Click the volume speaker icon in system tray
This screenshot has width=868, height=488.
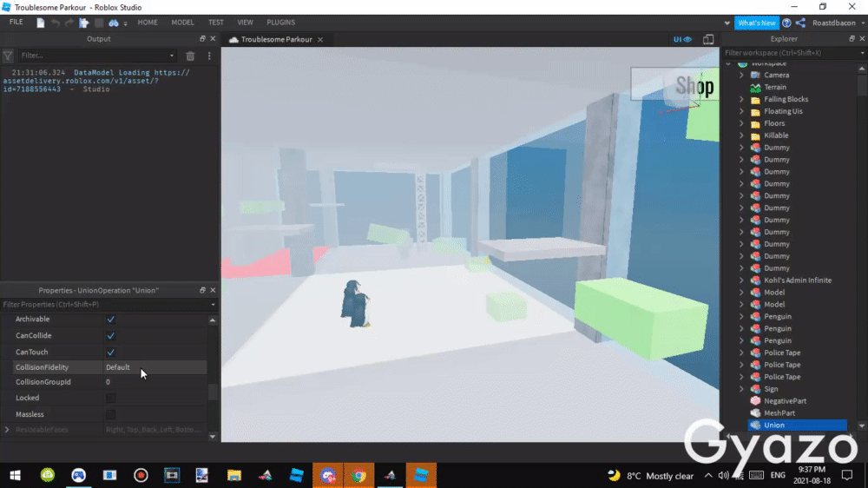tap(723, 475)
